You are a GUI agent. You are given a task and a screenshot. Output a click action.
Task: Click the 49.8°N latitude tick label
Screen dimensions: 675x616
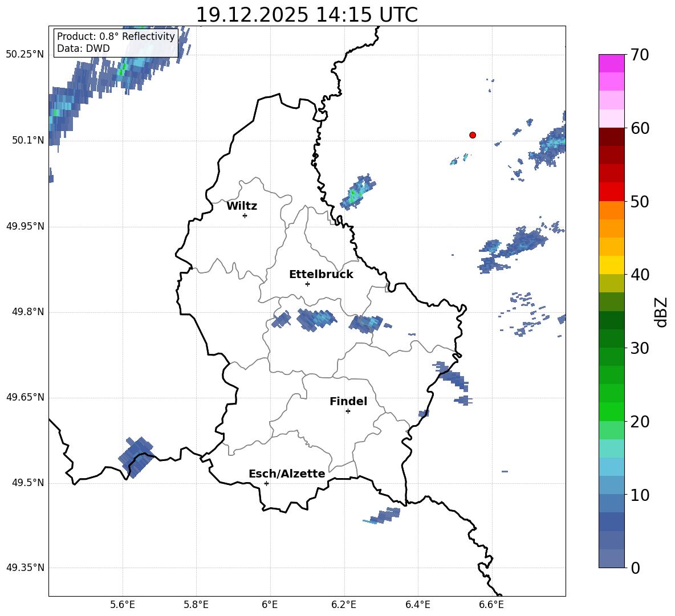(27, 312)
